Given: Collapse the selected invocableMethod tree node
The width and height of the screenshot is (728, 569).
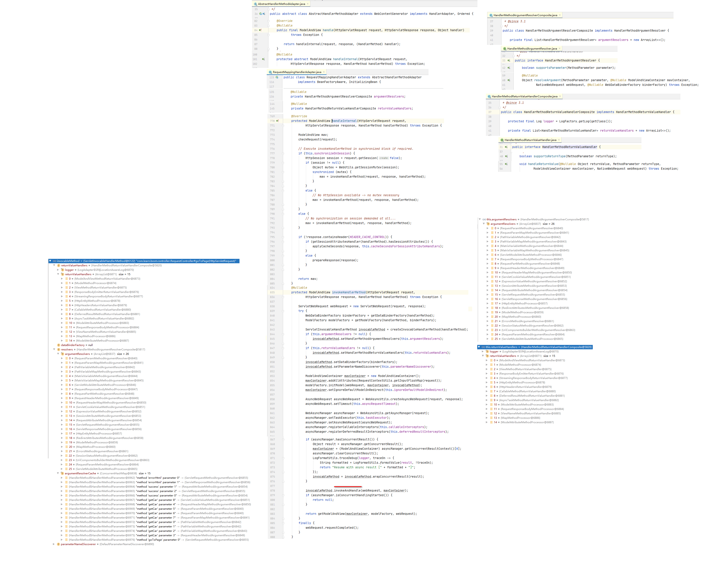Looking at the screenshot, I should pyautogui.click(x=50, y=261).
